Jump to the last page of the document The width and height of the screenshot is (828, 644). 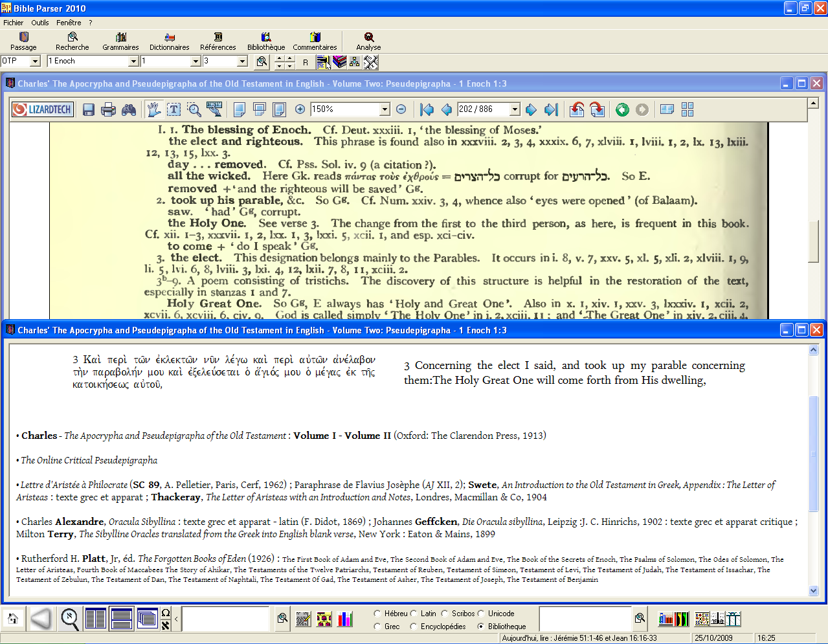(x=551, y=109)
